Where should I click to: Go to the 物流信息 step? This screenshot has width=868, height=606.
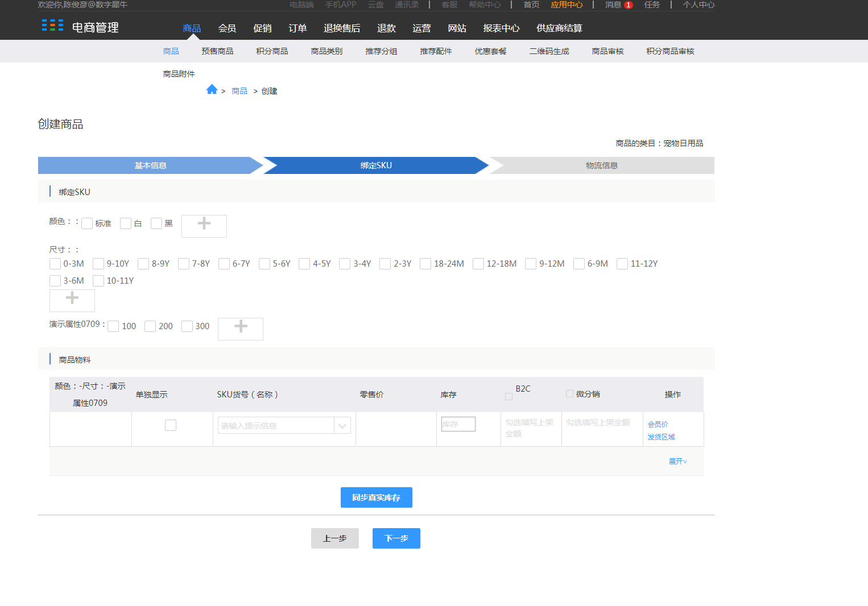602,165
